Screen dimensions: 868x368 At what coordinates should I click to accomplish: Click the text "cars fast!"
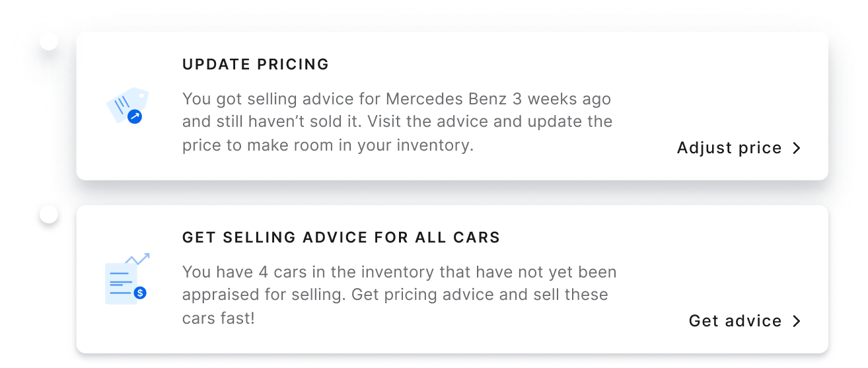[218, 318]
